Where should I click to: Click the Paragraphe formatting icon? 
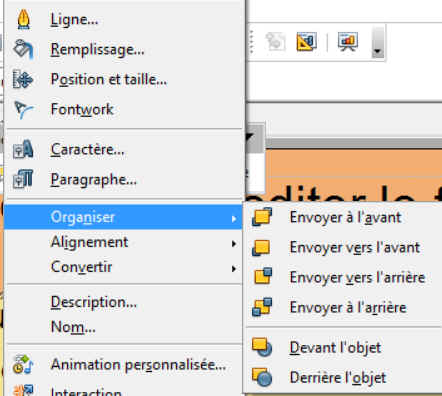[x=23, y=179]
